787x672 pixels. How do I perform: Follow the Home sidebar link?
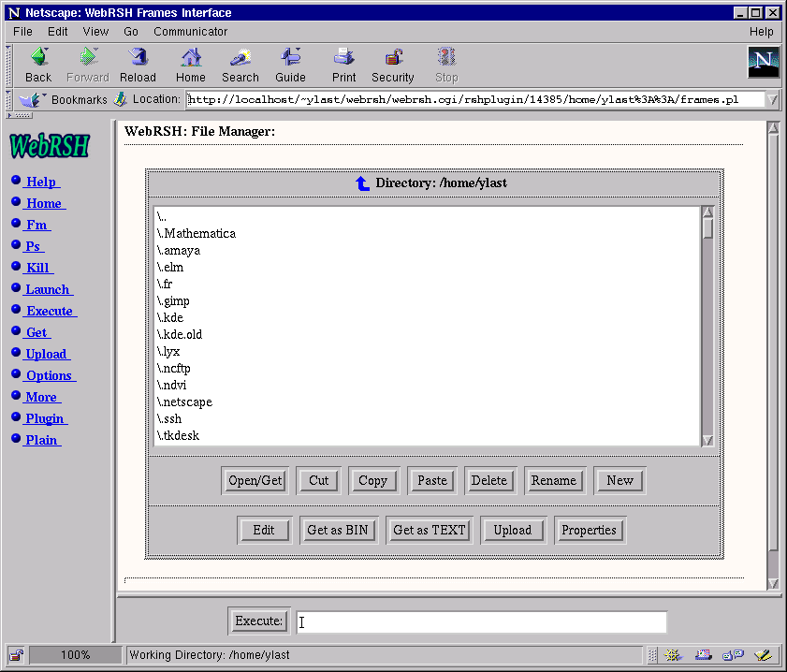[x=45, y=203]
